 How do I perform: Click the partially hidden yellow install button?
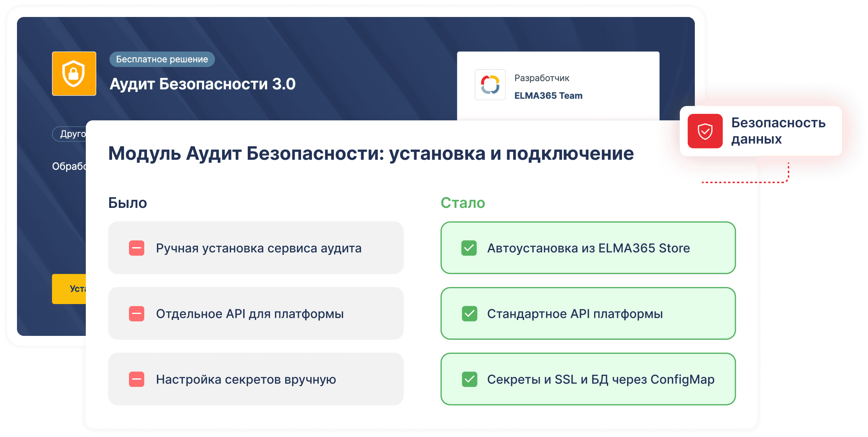[x=69, y=289]
